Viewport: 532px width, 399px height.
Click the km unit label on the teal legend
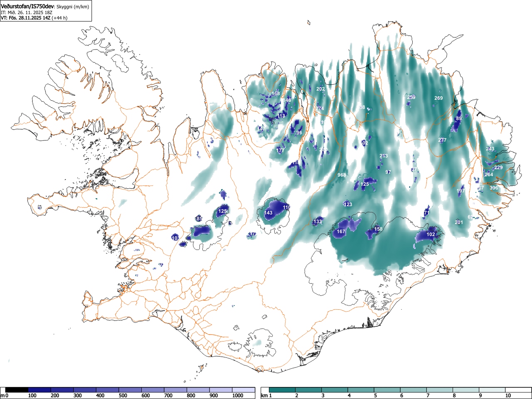pyautogui.click(x=264, y=396)
